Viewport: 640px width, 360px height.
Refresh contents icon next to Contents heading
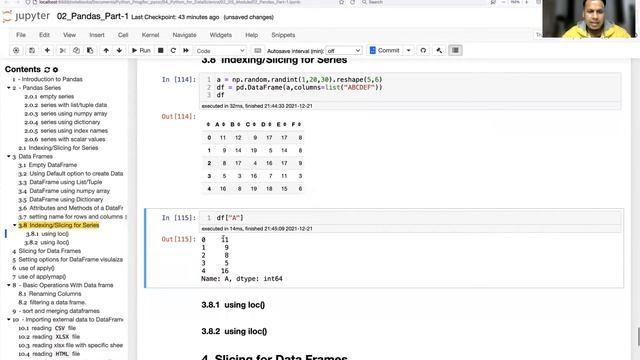pyautogui.click(x=47, y=70)
